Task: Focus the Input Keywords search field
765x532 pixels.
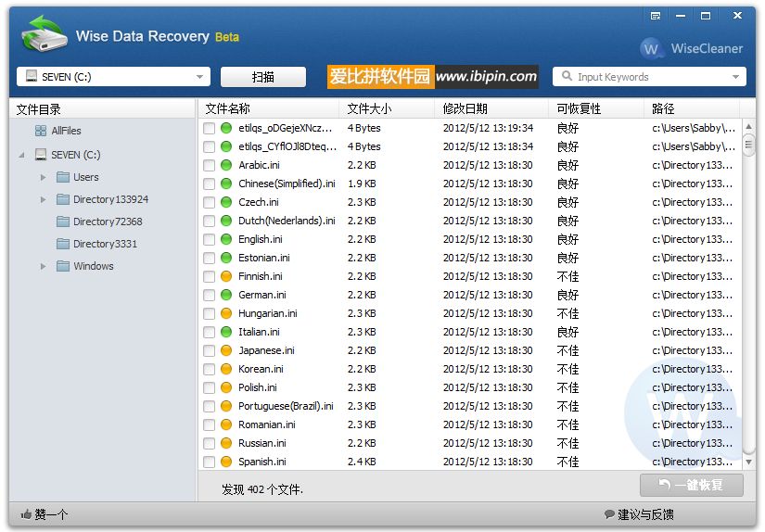Action: [649, 77]
